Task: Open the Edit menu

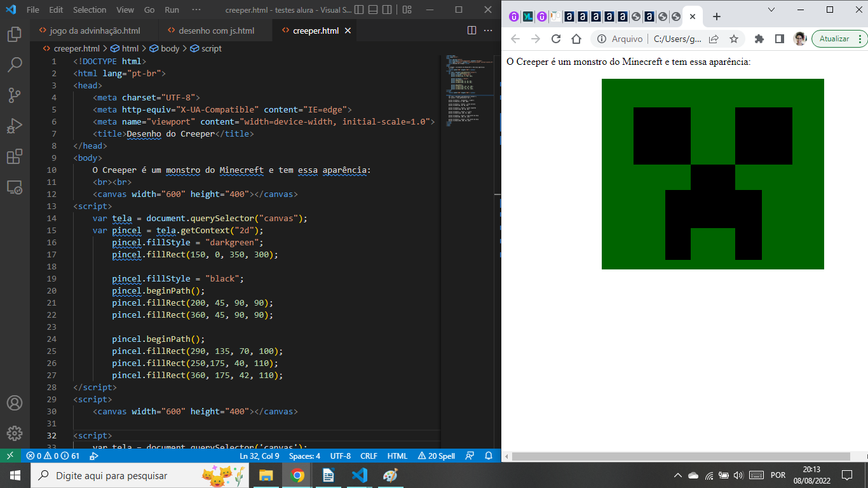Action: tap(56, 10)
